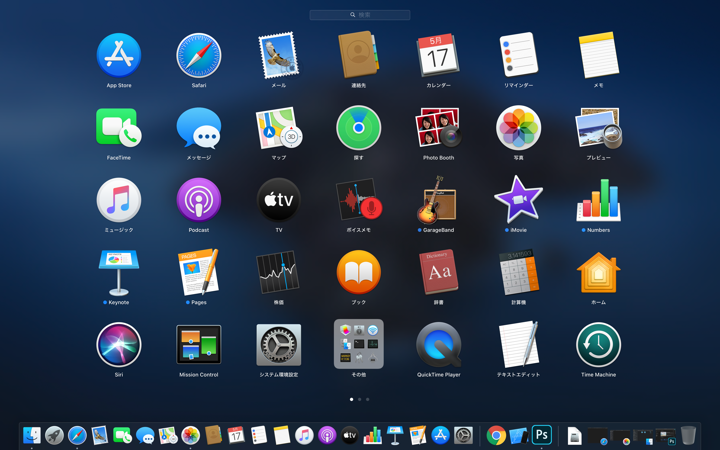
Task: Select the first Launchpad page dot
Action: coord(352,399)
